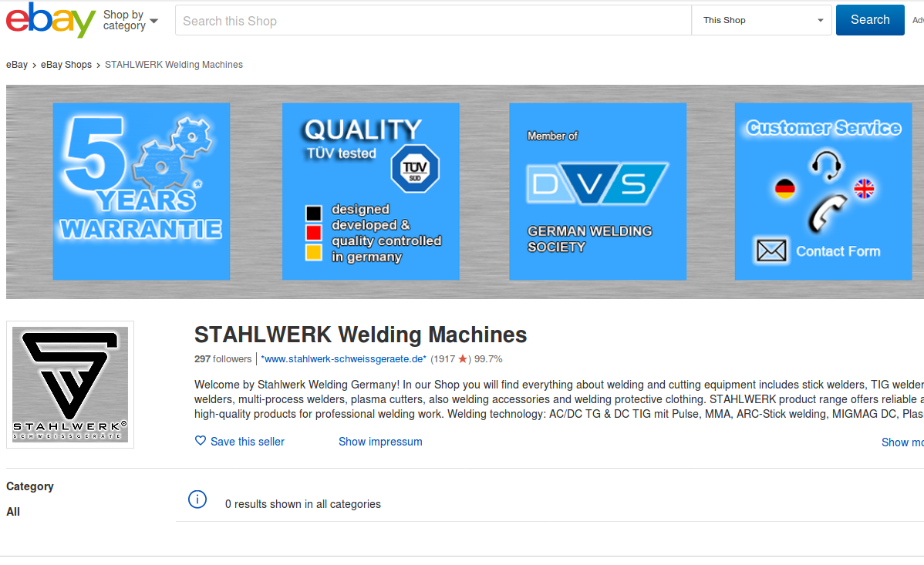924x565 pixels.
Task: Click the red feedback star icon
Action: [x=463, y=358]
